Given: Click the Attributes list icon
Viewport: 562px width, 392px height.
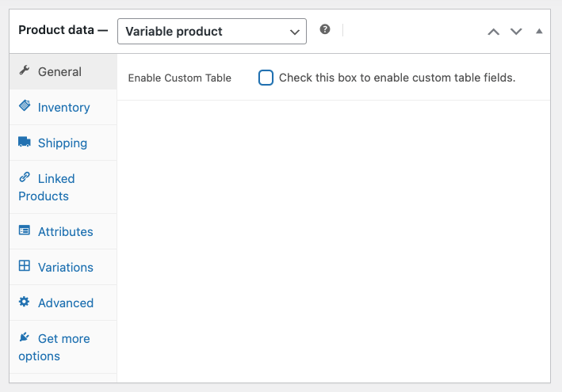Looking at the screenshot, I should coord(24,231).
